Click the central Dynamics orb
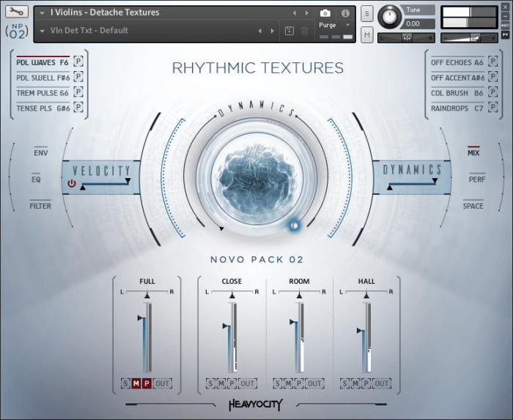Image resolution: width=513 pixels, height=420 pixels. pyautogui.click(x=256, y=178)
